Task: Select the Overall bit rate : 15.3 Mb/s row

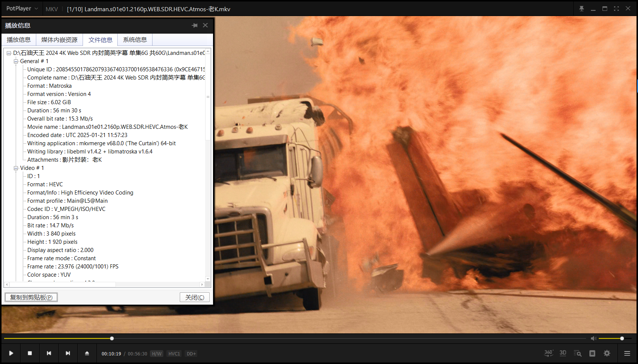Action: tap(60, 119)
